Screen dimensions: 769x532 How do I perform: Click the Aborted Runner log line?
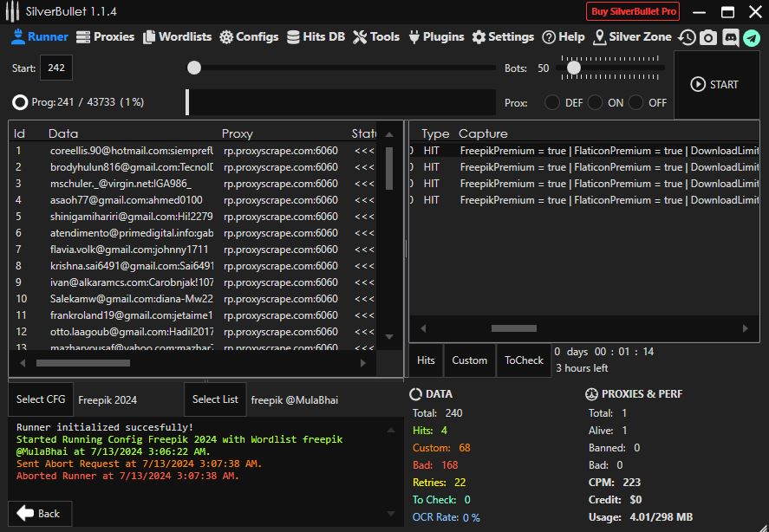click(128, 476)
